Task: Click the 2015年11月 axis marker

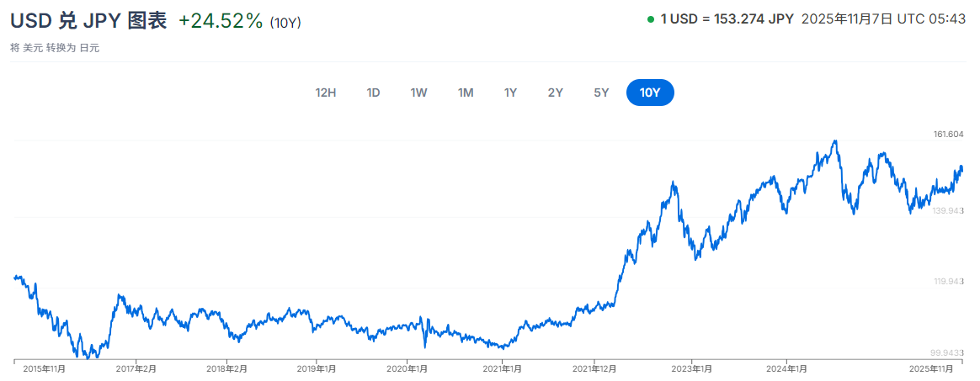Action: pyautogui.click(x=44, y=369)
